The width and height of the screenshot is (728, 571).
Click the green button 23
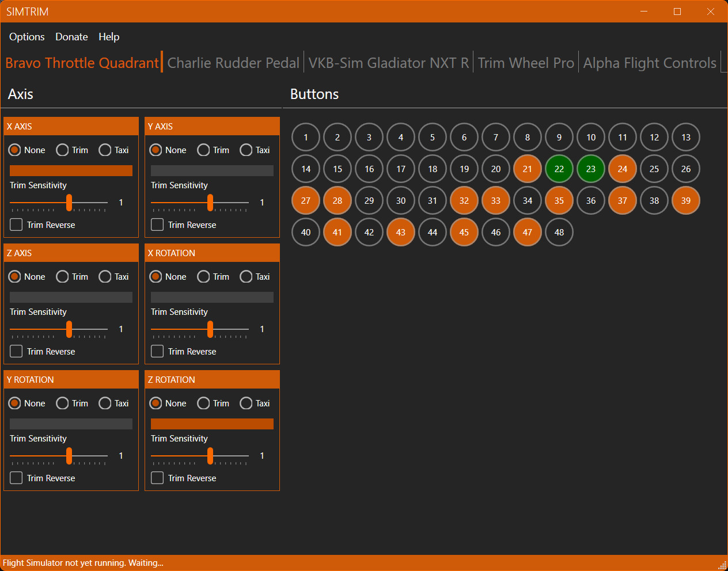591,169
